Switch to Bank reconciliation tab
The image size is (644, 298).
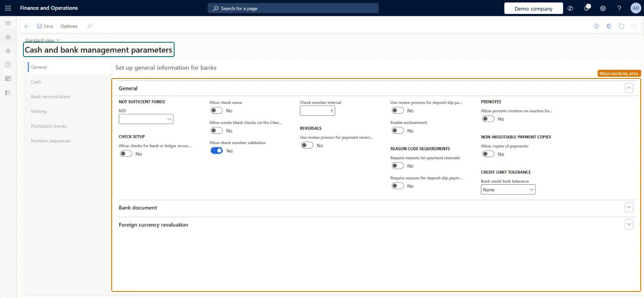coord(51,96)
